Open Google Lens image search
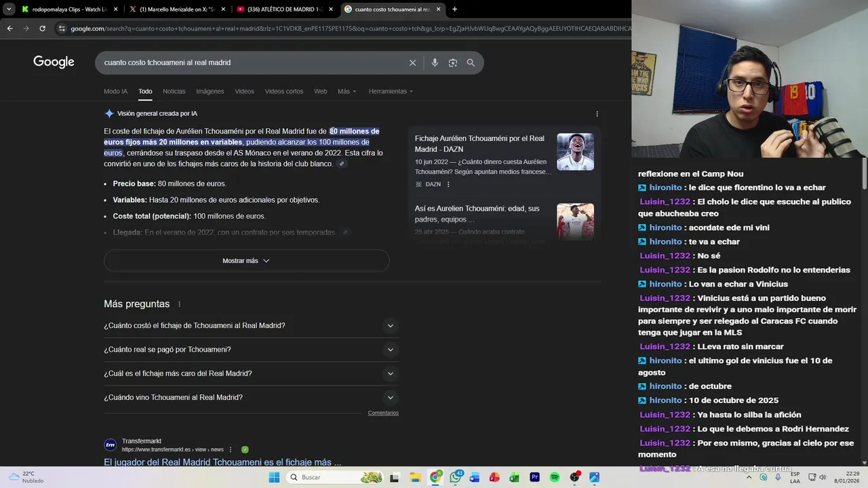The height and width of the screenshot is (488, 868). [x=452, y=62]
